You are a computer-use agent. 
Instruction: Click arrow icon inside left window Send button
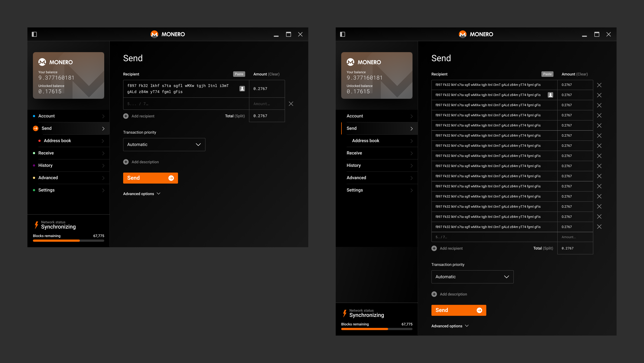click(x=171, y=178)
